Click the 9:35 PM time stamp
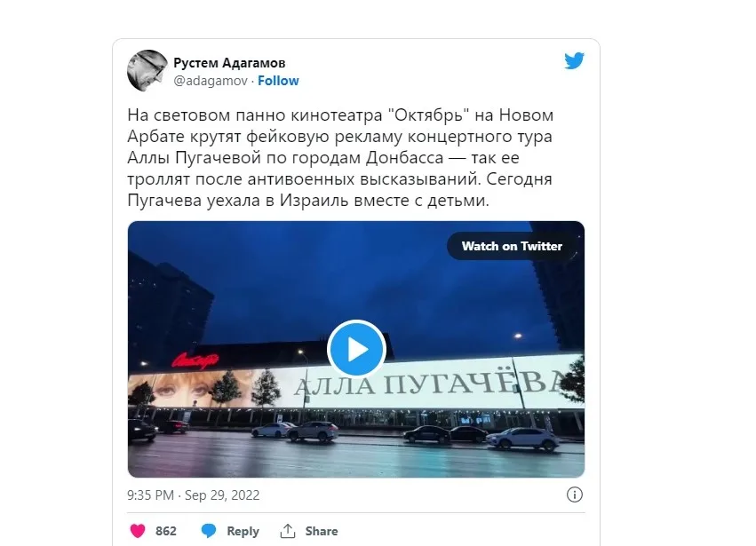The width and height of the screenshot is (756, 546). pos(150,495)
